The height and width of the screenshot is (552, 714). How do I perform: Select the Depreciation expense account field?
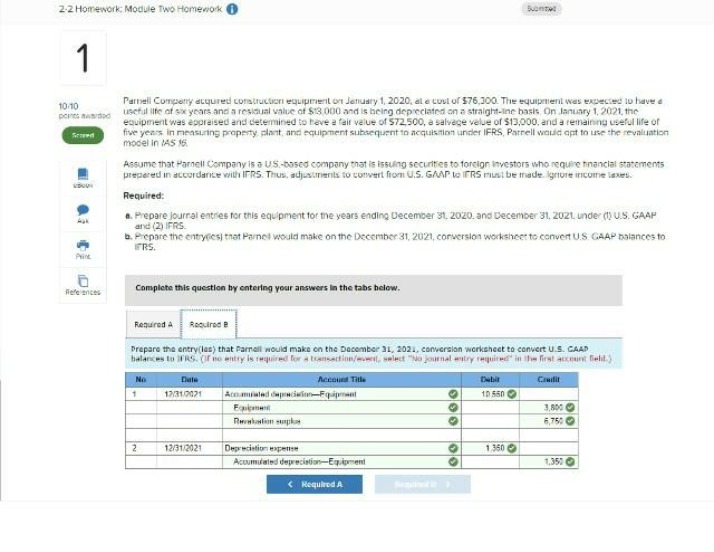coord(342,448)
